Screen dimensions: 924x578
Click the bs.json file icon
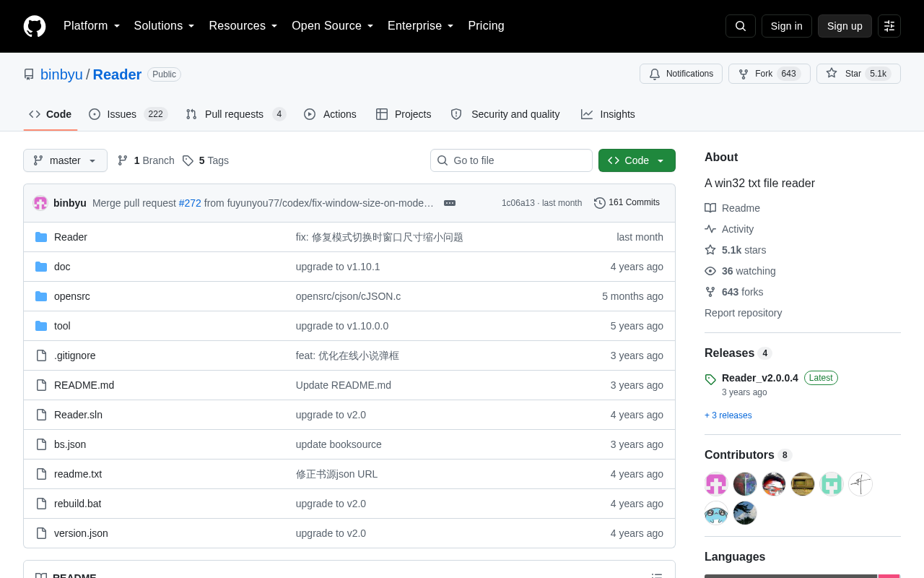tap(41, 444)
